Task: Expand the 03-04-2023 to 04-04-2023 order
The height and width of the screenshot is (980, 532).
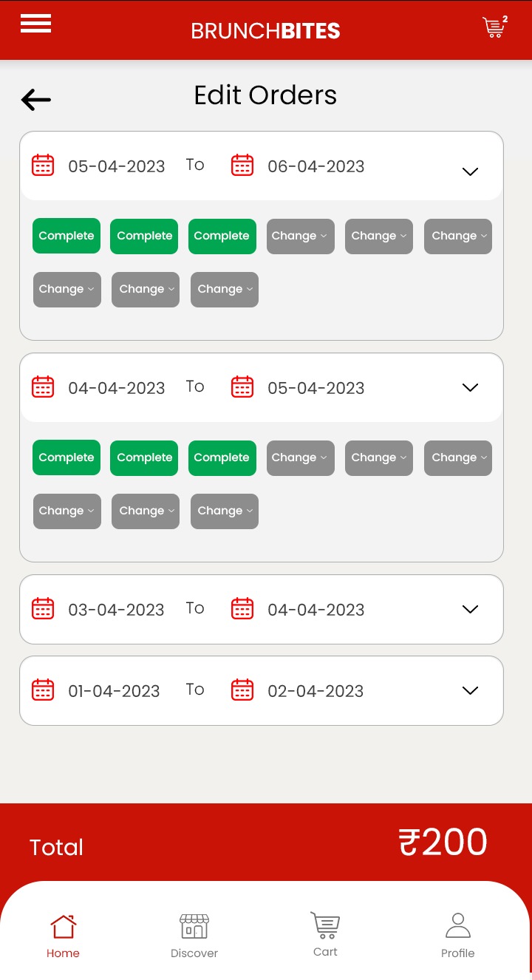Action: 470,609
